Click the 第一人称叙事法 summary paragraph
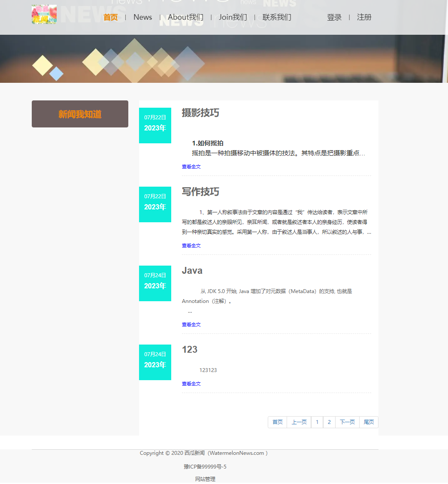448x484 pixels. pyautogui.click(x=276, y=222)
